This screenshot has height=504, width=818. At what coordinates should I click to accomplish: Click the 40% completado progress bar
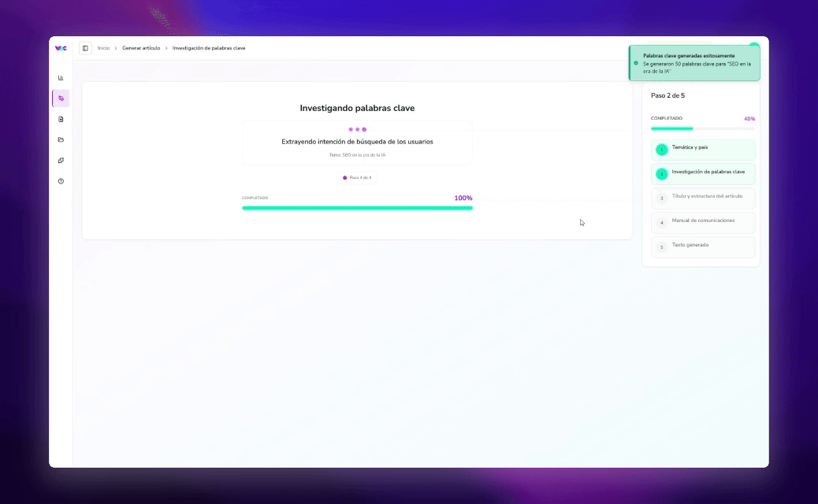(x=702, y=128)
